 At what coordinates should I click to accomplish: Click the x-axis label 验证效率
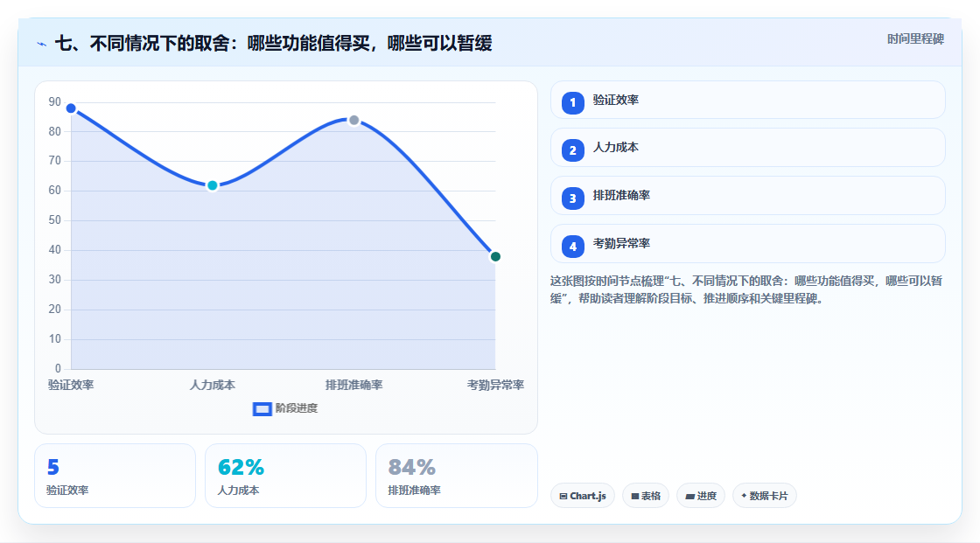71,385
